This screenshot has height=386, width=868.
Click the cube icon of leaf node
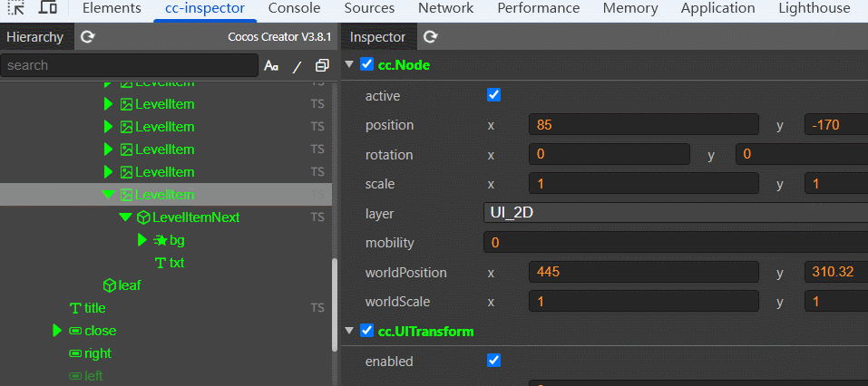[x=109, y=285]
